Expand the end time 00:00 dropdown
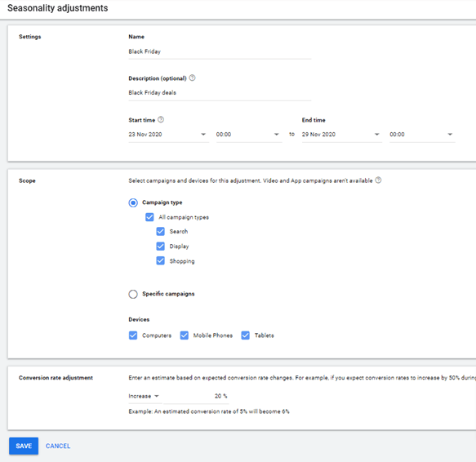The width and height of the screenshot is (476, 462). [422, 135]
